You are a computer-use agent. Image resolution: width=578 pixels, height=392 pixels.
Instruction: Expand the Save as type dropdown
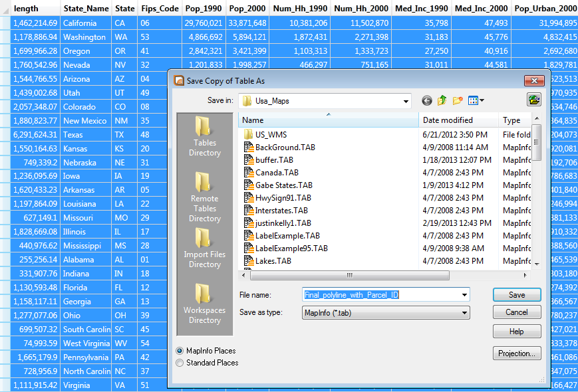(464, 312)
